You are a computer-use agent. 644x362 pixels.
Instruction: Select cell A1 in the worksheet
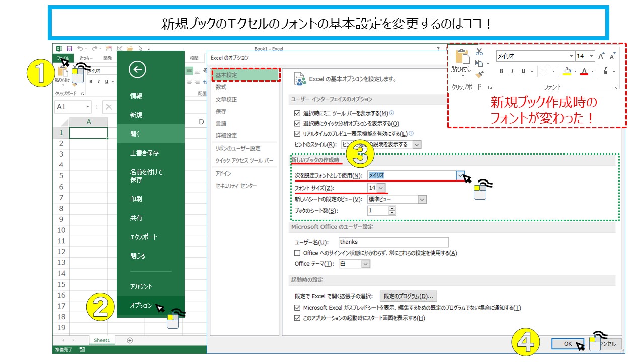point(89,133)
